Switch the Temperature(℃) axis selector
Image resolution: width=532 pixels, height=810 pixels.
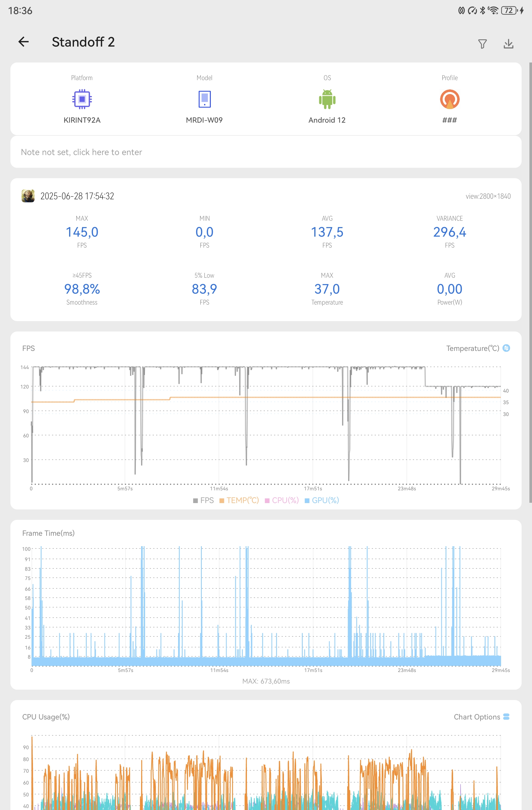click(506, 348)
